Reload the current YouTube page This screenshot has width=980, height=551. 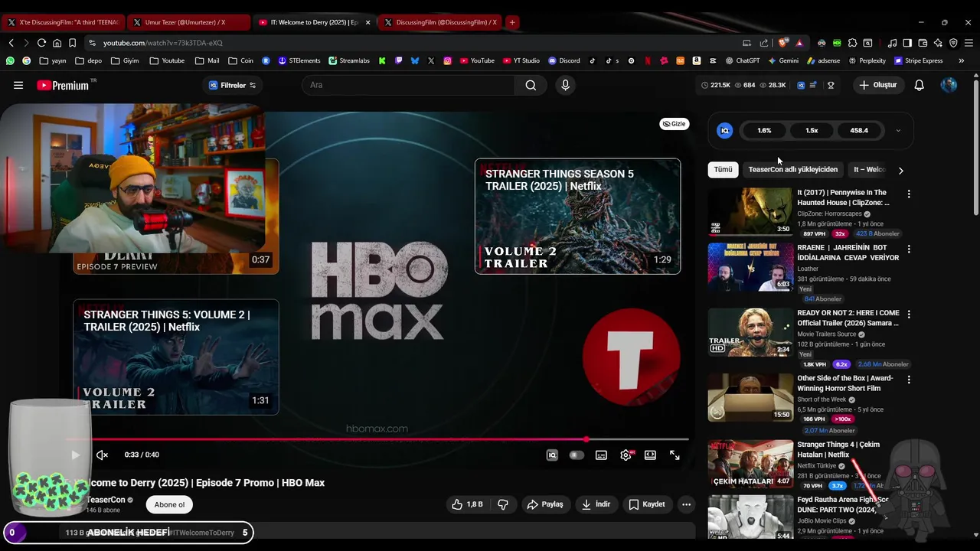(x=41, y=43)
